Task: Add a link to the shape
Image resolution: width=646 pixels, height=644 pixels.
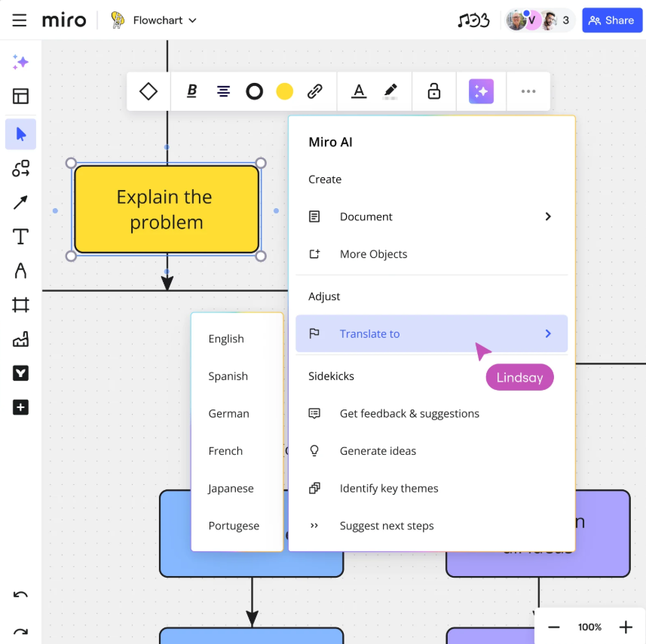Action: 315,91
